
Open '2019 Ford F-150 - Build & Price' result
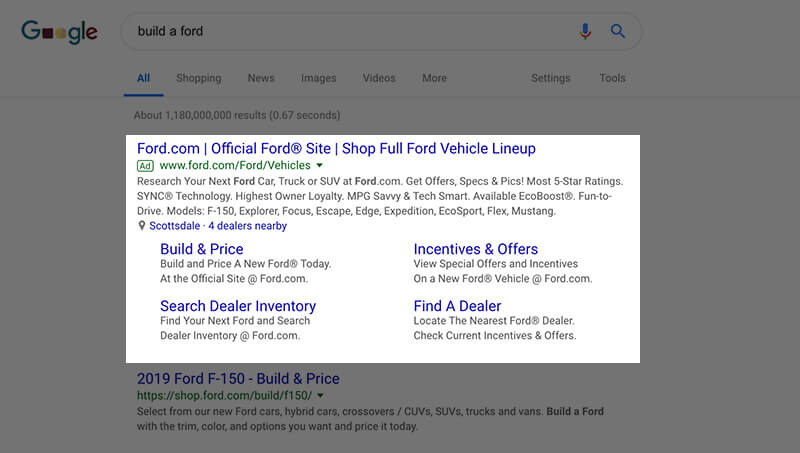click(238, 379)
